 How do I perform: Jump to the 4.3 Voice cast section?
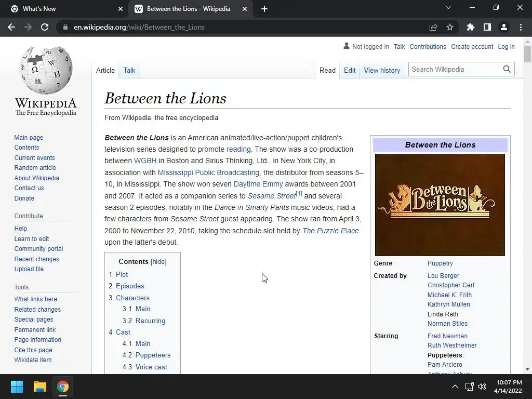coord(151,367)
